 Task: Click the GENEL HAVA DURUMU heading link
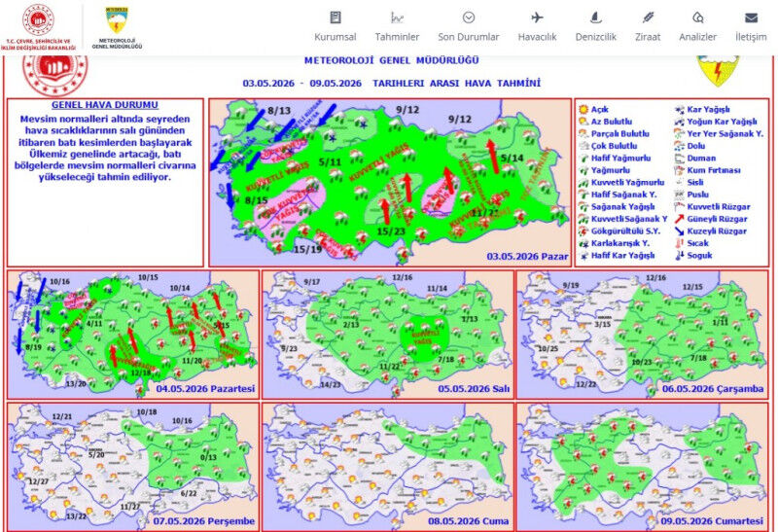coord(105,105)
